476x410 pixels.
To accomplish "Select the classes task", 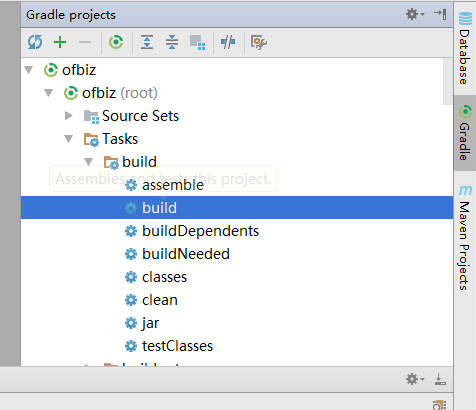I will (164, 277).
